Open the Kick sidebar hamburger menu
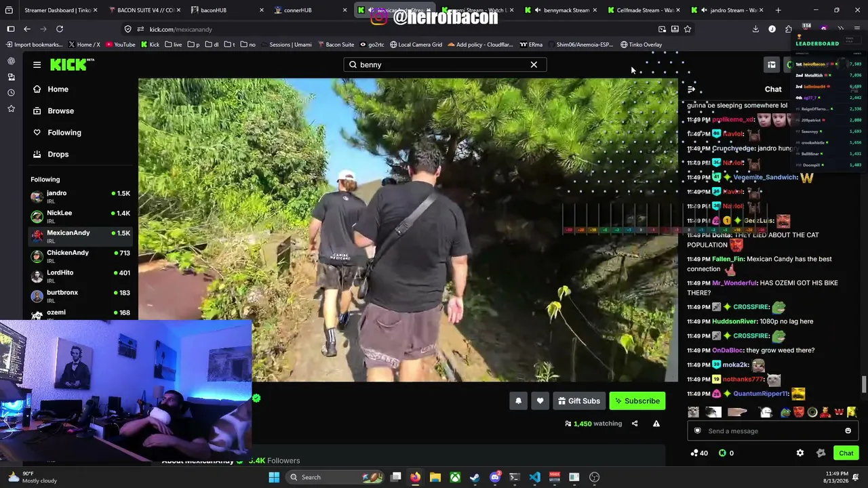The height and width of the screenshot is (488, 868). tap(37, 64)
